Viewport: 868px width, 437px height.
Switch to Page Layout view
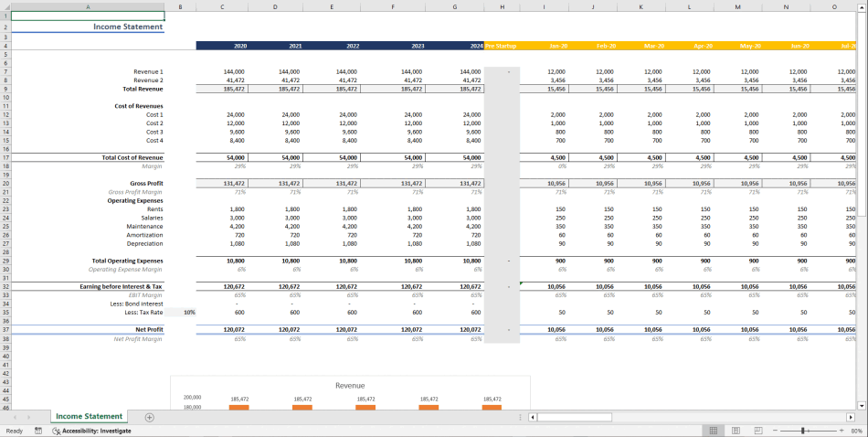click(736, 431)
